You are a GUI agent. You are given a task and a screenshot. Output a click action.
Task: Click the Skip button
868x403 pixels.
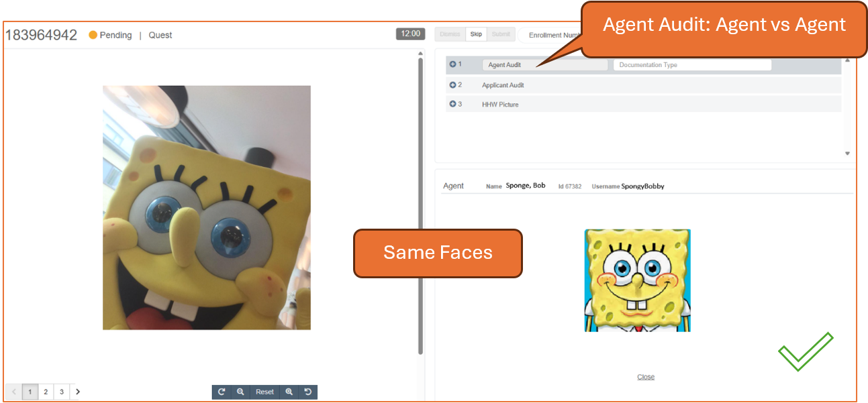(x=476, y=34)
